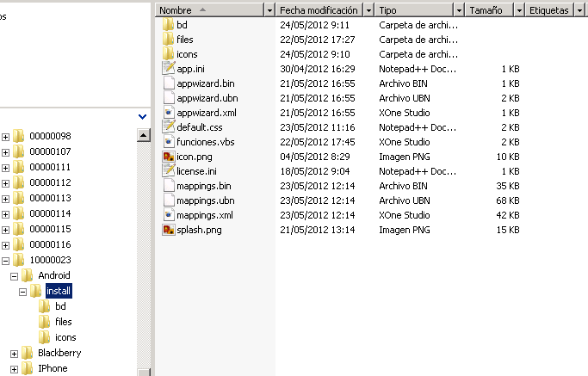This screenshot has height=376, width=588.
Task: Click the file name splash.png
Action: [199, 230]
